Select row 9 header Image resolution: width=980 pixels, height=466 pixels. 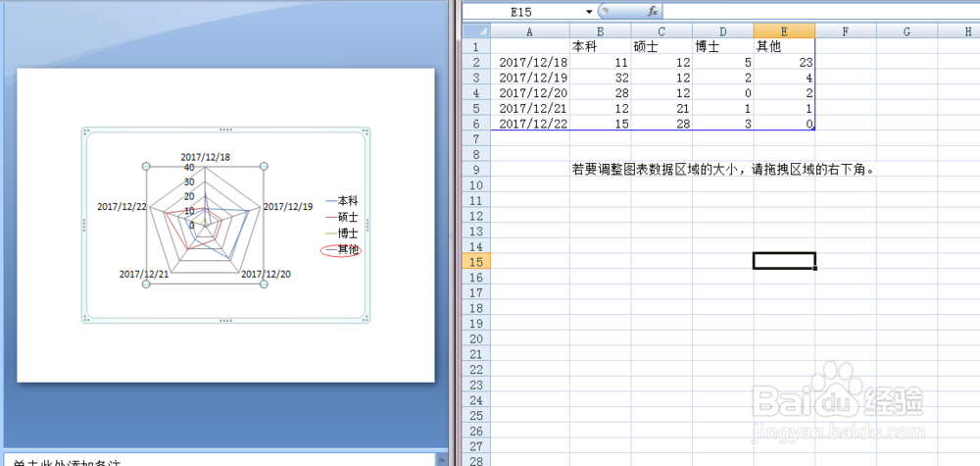(x=476, y=170)
